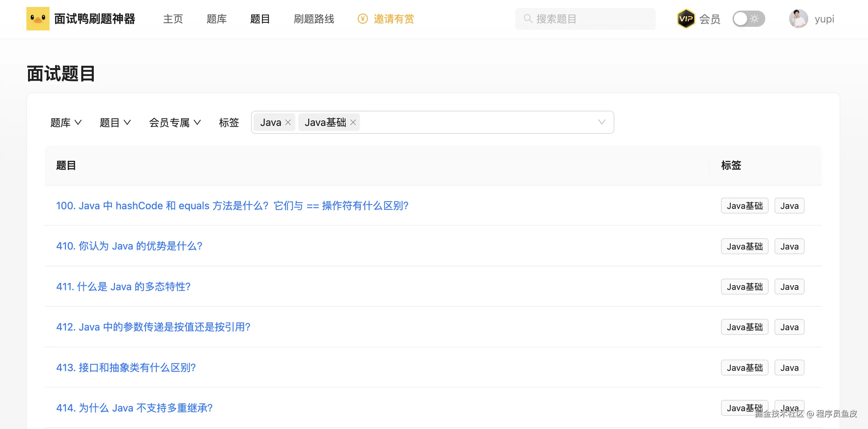Toggle the dark mode switch
The width and height of the screenshot is (868, 429).
[x=748, y=19]
